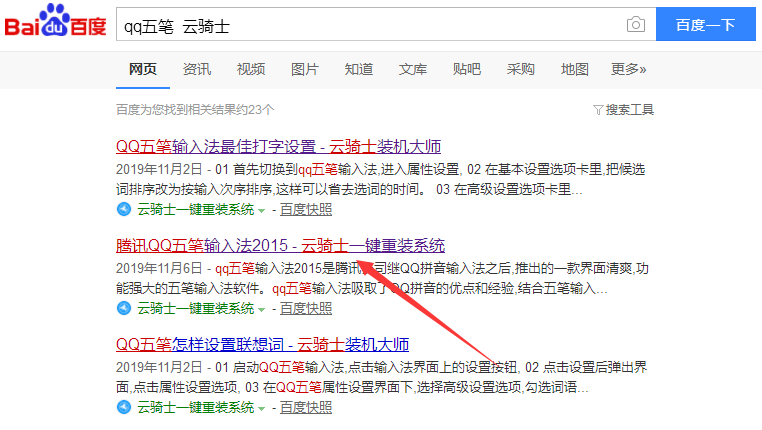Open 云骑士一键重装系统 source under 输入法2015 result
Image resolution: width=762 pixels, height=430 pixels.
click(196, 309)
